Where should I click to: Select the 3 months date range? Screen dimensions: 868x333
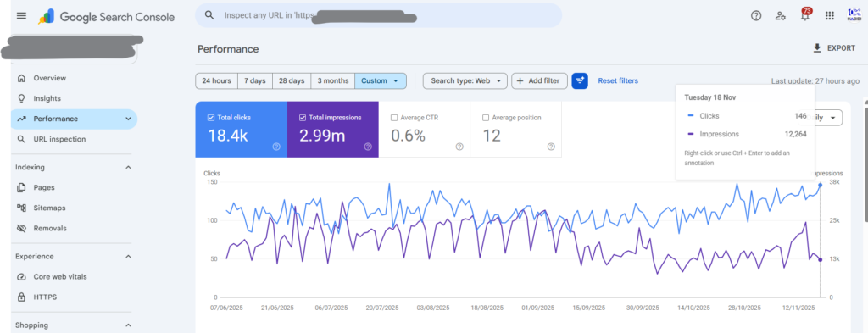click(x=332, y=80)
